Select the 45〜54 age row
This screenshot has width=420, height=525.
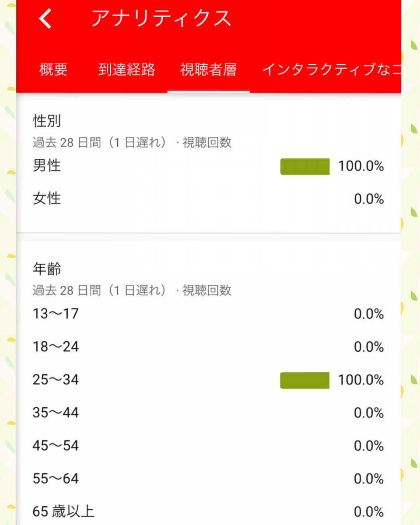pyautogui.click(x=208, y=446)
